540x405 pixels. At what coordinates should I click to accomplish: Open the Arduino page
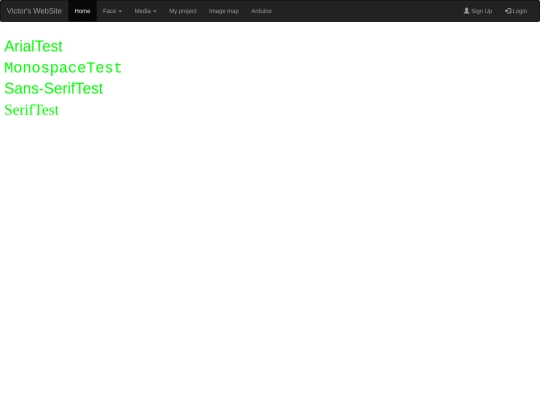(261, 11)
